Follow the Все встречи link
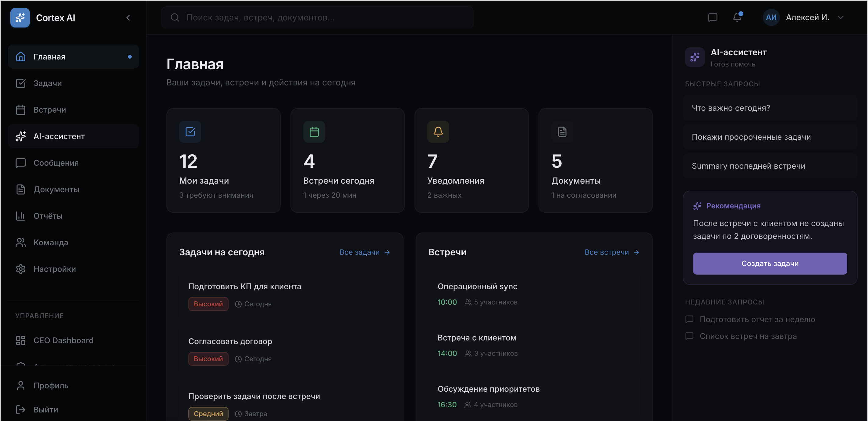 click(612, 252)
